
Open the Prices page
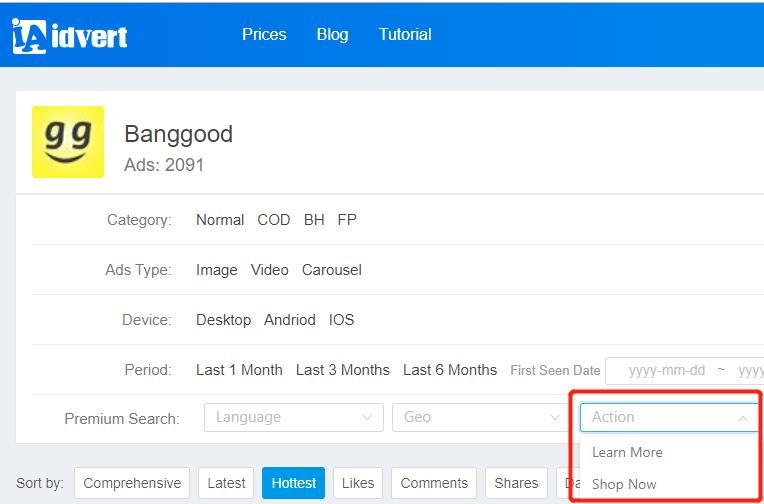click(x=264, y=35)
